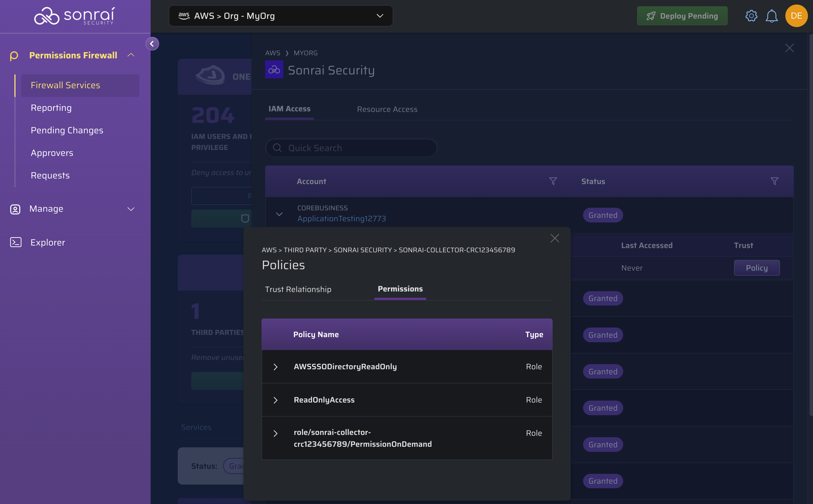The image size is (813, 504).
Task: Select the Permissions tab
Action: (400, 289)
